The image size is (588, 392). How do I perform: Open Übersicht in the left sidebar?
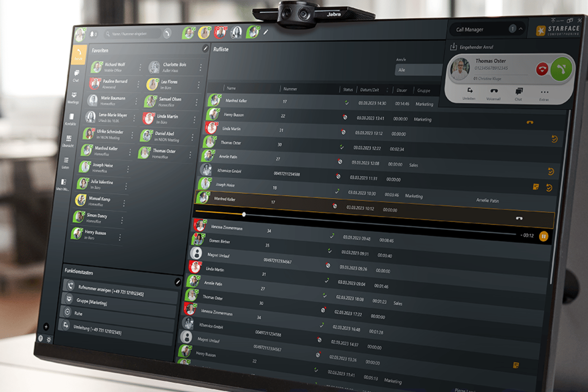69,141
